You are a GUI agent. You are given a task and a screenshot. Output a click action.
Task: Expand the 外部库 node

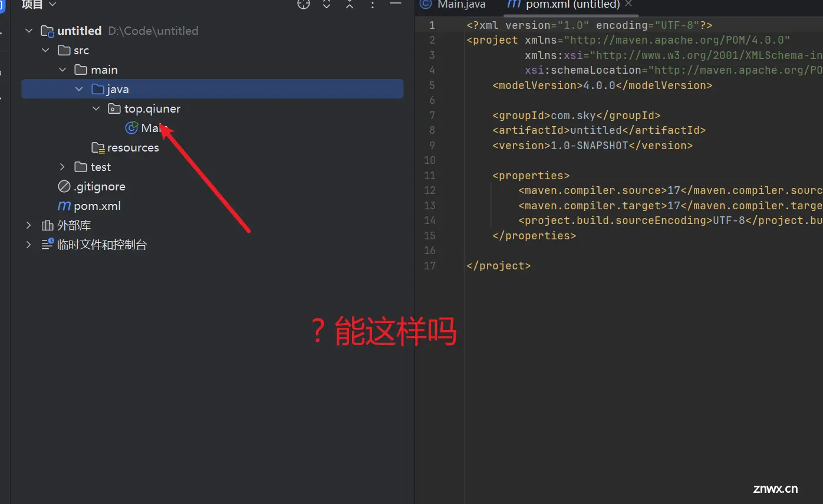coord(29,225)
